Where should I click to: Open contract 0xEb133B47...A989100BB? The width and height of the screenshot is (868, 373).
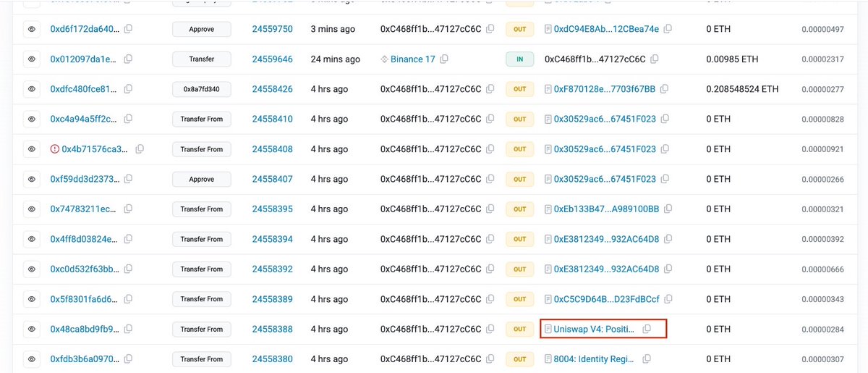click(606, 209)
